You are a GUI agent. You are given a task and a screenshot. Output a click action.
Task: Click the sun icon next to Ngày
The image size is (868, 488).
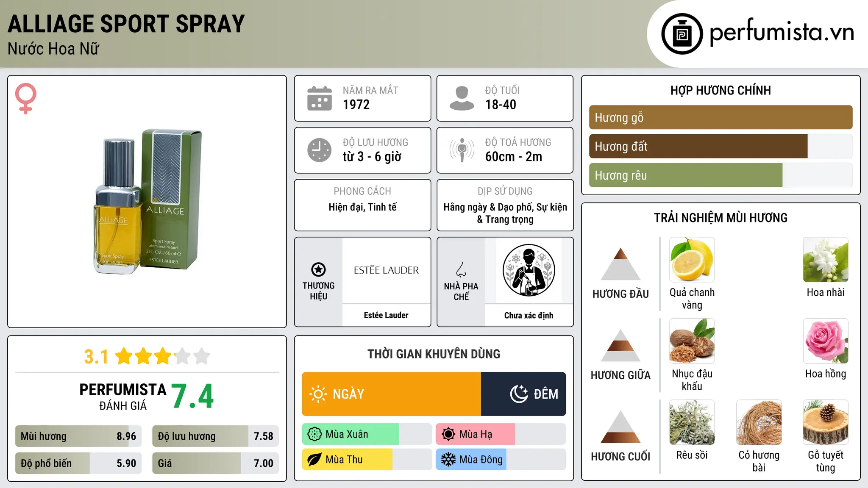318,394
